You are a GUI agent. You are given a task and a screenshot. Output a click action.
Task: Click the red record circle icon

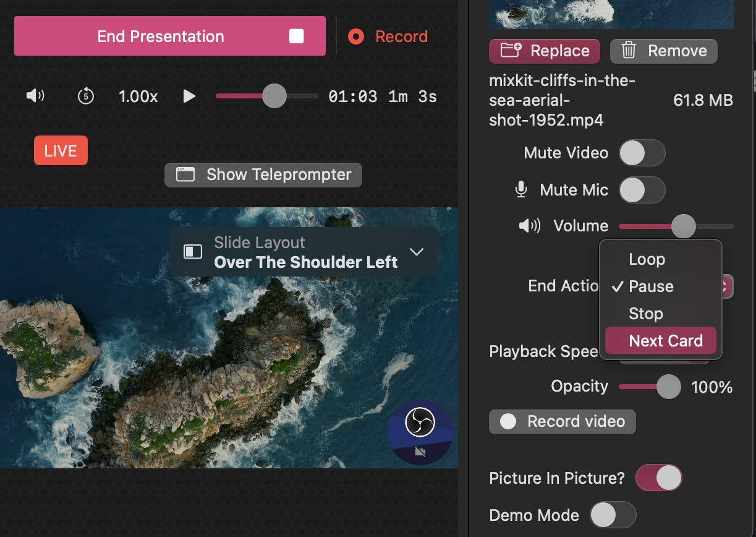355,37
